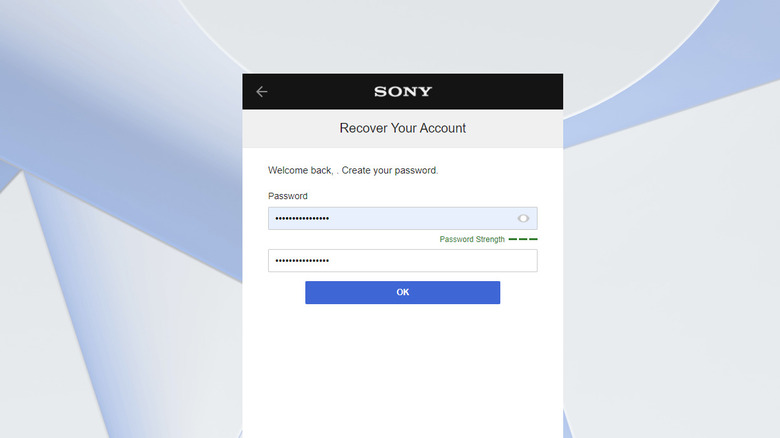
Task: Click the 'Password Strength' indicator label
Action: click(x=472, y=239)
